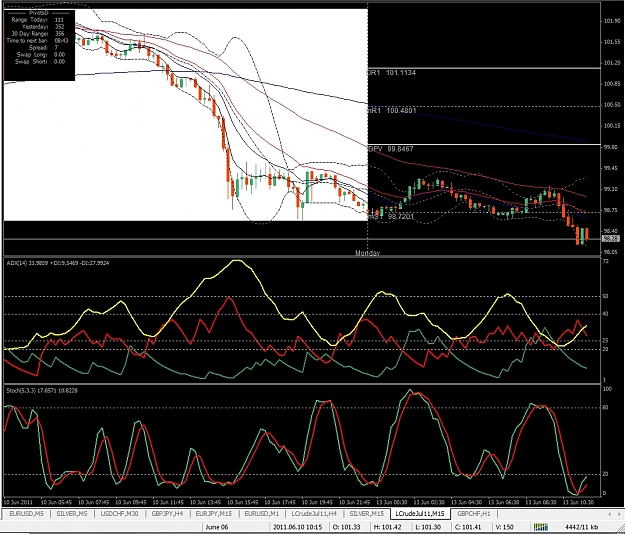Switch to the GBPJPY,H4 tab
Viewport: 625px width, 534px height.
pos(167,514)
